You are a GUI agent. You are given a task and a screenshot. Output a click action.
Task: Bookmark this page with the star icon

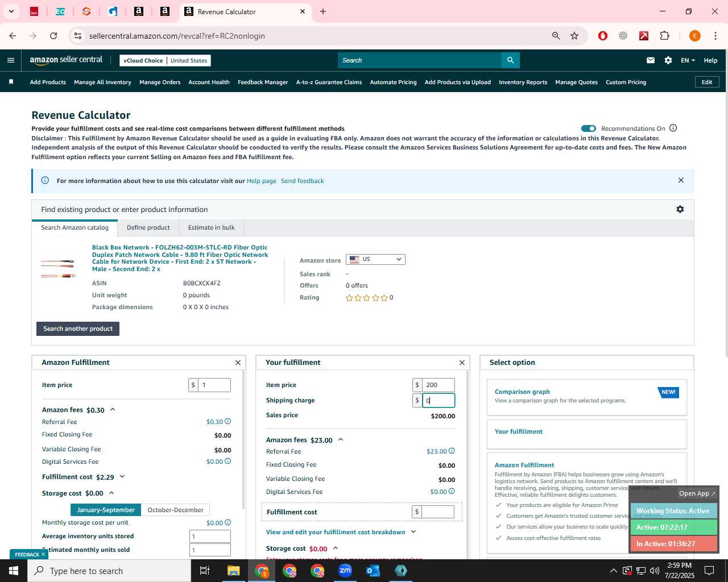click(x=574, y=36)
